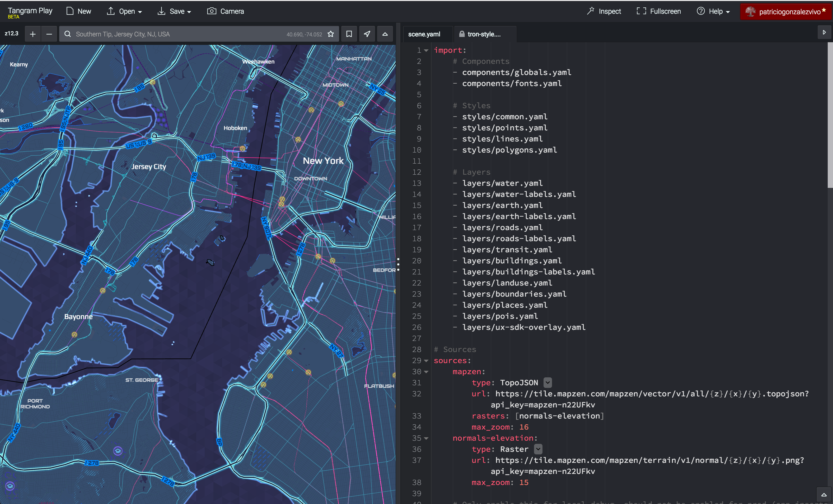Click the New York label on map
Screen dimensions: 833x504
[323, 161]
